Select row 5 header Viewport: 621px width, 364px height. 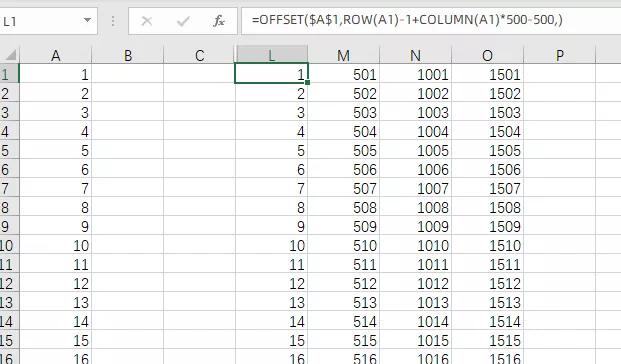[9, 150]
